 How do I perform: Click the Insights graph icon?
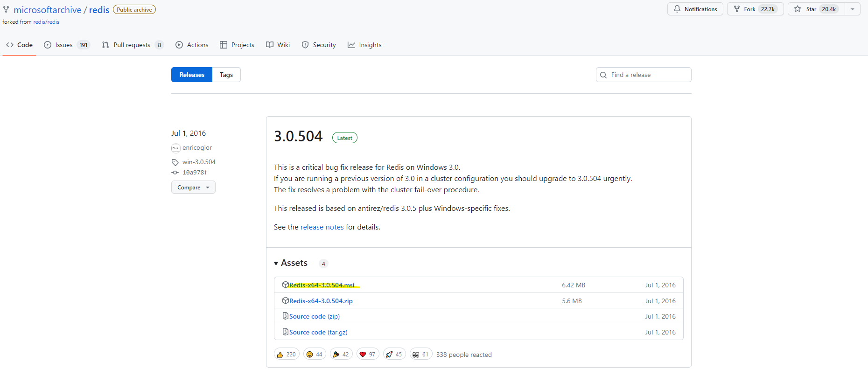[351, 45]
